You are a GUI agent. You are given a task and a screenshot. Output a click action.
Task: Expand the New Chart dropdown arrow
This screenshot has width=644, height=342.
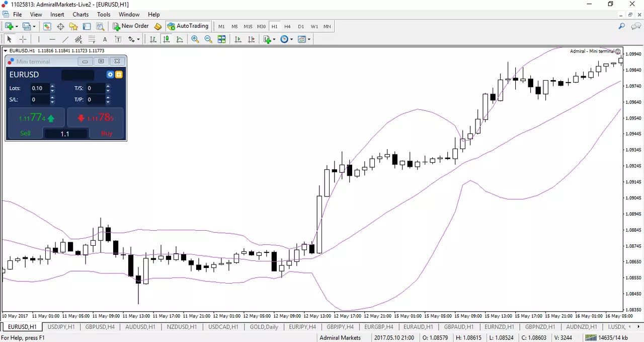click(17, 26)
